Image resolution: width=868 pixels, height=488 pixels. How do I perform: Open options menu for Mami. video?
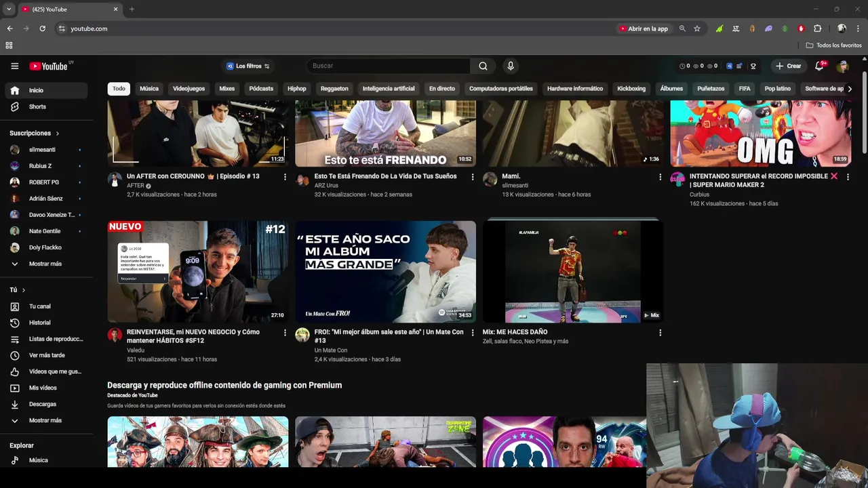click(660, 177)
